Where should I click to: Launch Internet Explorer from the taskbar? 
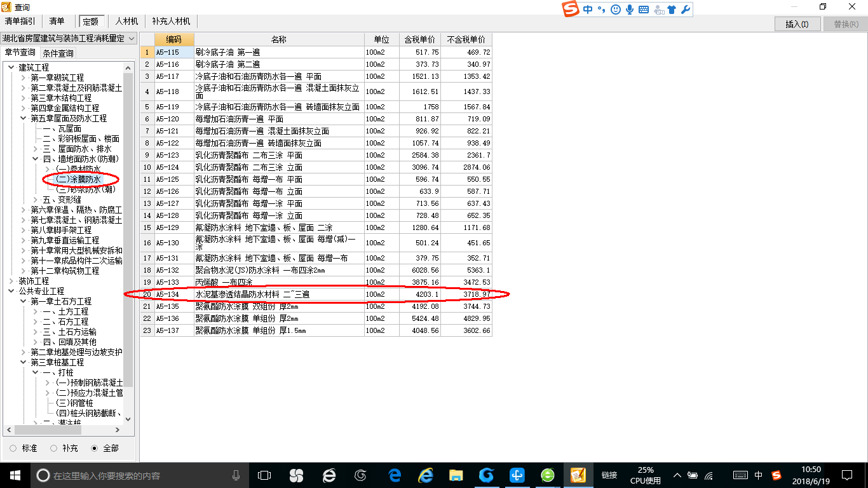pos(425,475)
